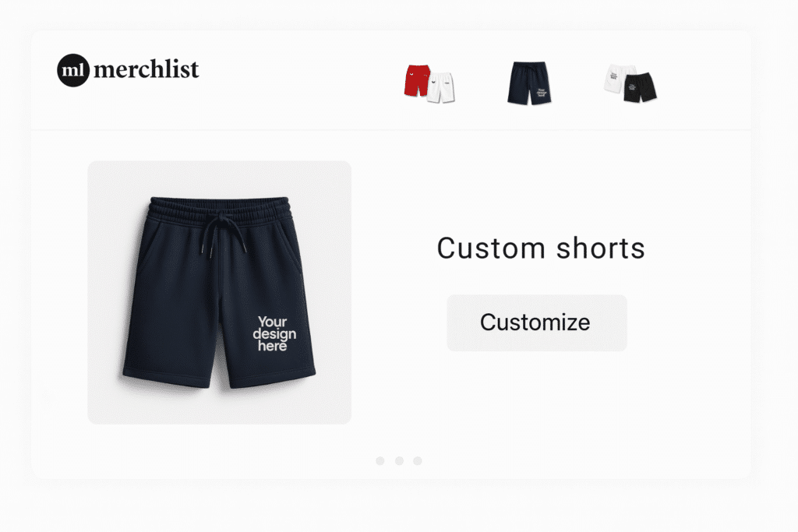The width and height of the screenshot is (798, 532).
Task: Go to the middle carousel dot
Action: click(x=399, y=461)
